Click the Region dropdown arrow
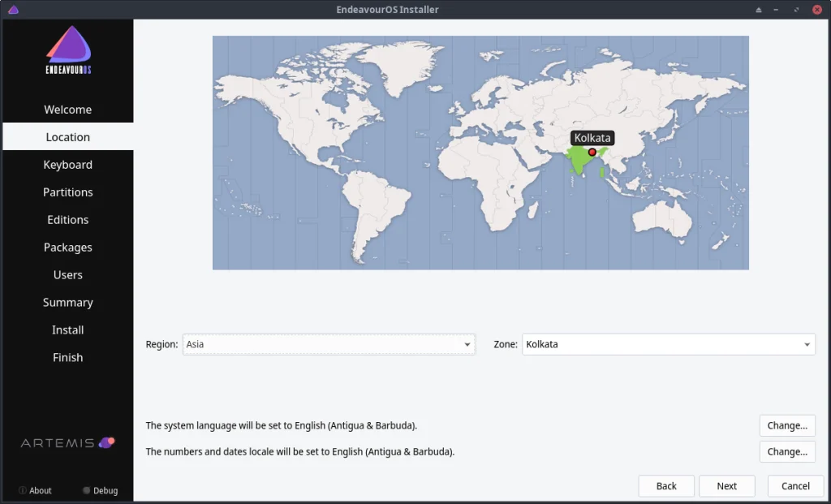Viewport: 831px width, 504px height. tap(467, 344)
